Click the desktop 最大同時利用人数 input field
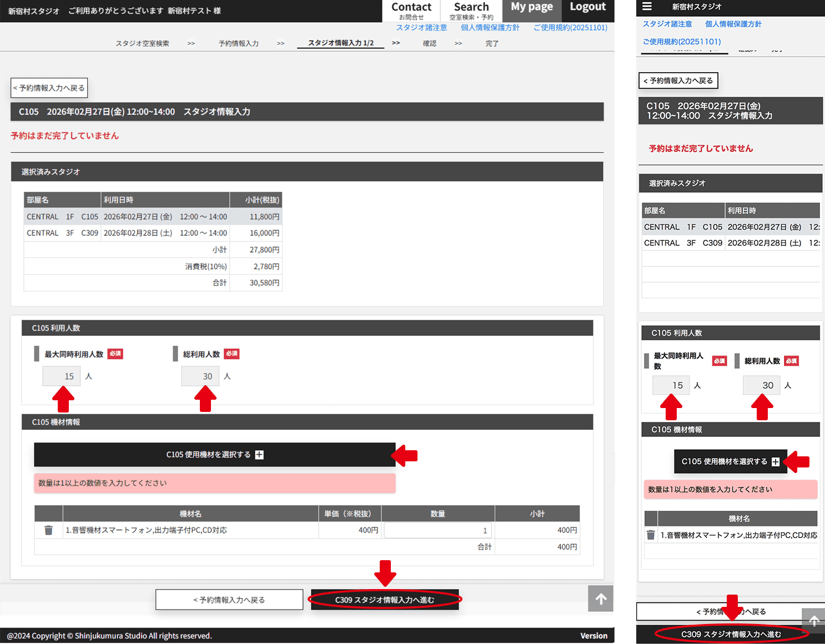The image size is (825, 644). pos(62,376)
